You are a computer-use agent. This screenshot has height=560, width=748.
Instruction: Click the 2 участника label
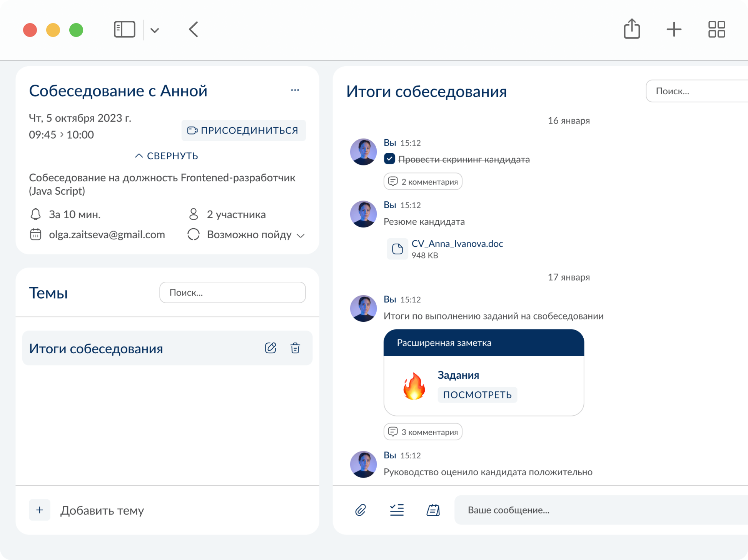pyautogui.click(x=236, y=214)
